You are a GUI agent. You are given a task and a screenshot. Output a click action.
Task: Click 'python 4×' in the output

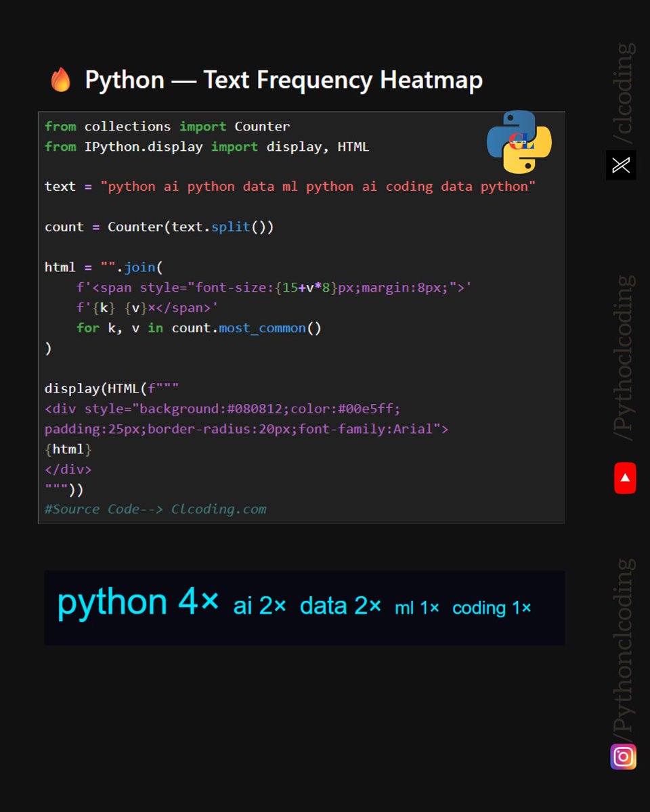(x=138, y=602)
